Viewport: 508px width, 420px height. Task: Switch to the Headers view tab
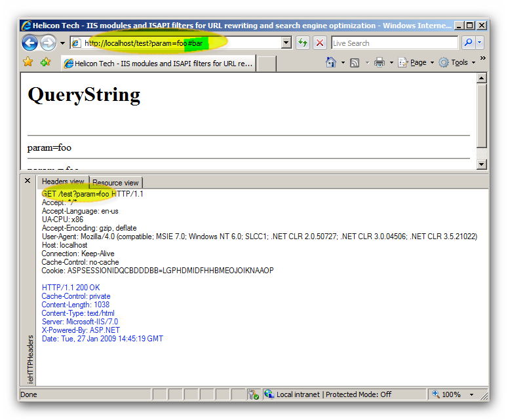pos(63,181)
